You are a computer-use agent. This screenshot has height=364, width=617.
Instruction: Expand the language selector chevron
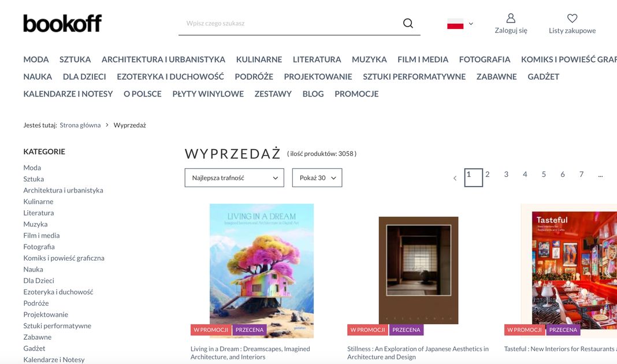[471, 24]
